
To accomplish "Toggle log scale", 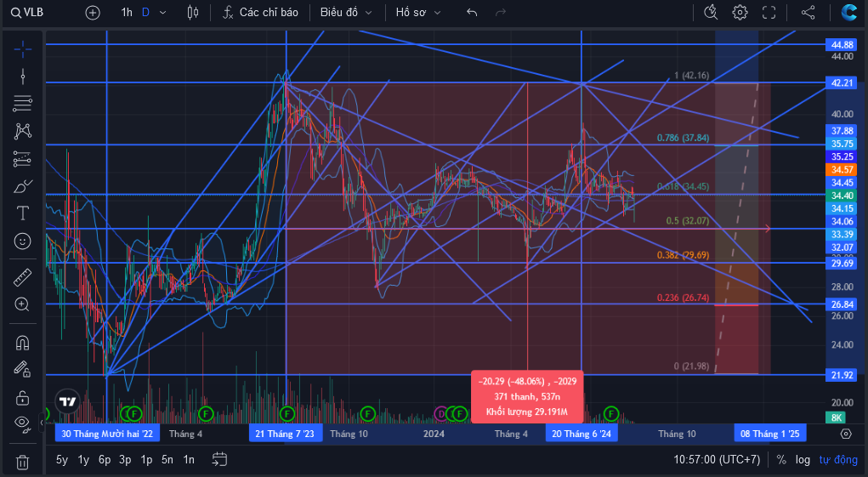I will click(803, 460).
